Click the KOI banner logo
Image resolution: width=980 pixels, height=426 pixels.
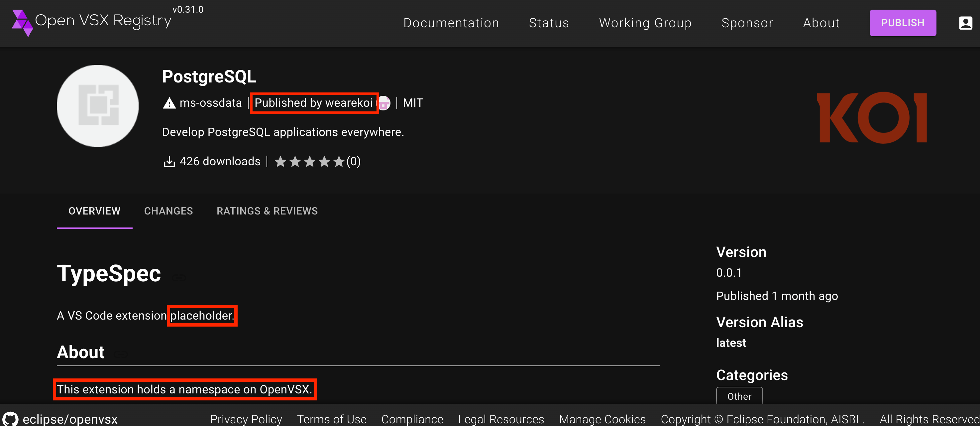click(872, 118)
